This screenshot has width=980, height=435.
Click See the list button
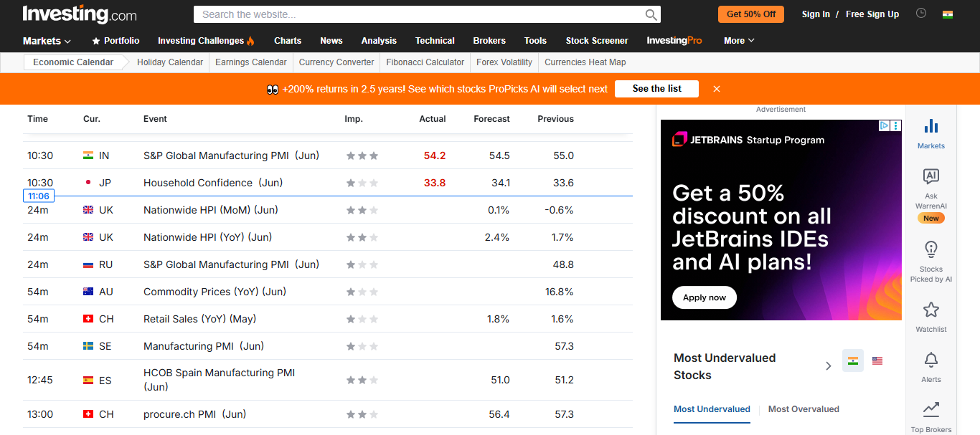pyautogui.click(x=657, y=89)
